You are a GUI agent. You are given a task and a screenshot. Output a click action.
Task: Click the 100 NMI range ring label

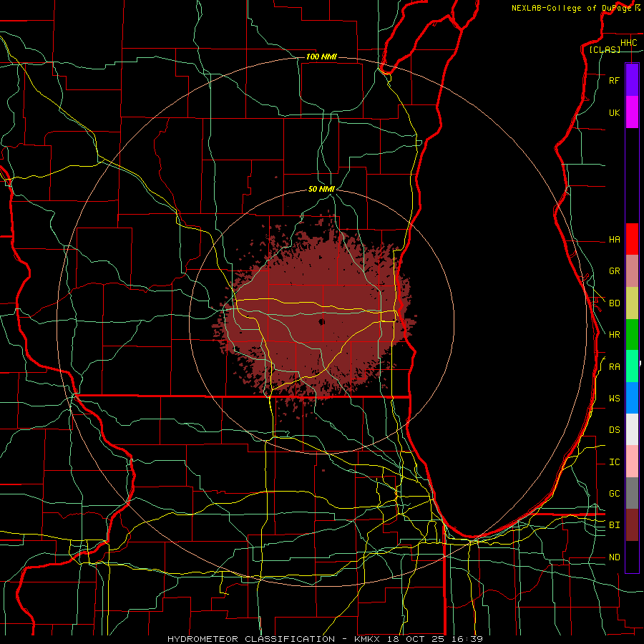click(x=321, y=57)
